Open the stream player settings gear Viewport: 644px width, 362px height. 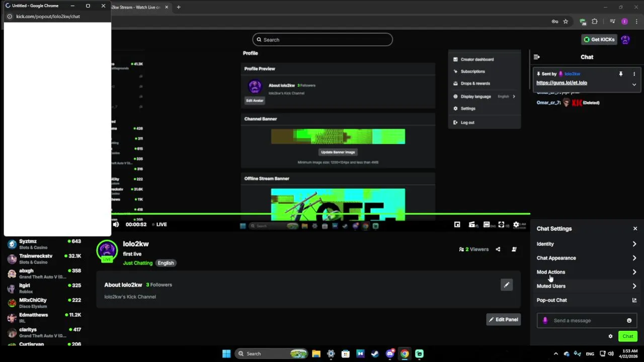click(x=516, y=225)
